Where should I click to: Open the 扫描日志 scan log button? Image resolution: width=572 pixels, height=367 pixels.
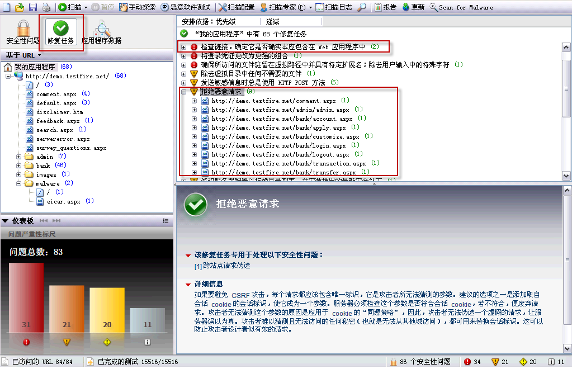(333, 7)
